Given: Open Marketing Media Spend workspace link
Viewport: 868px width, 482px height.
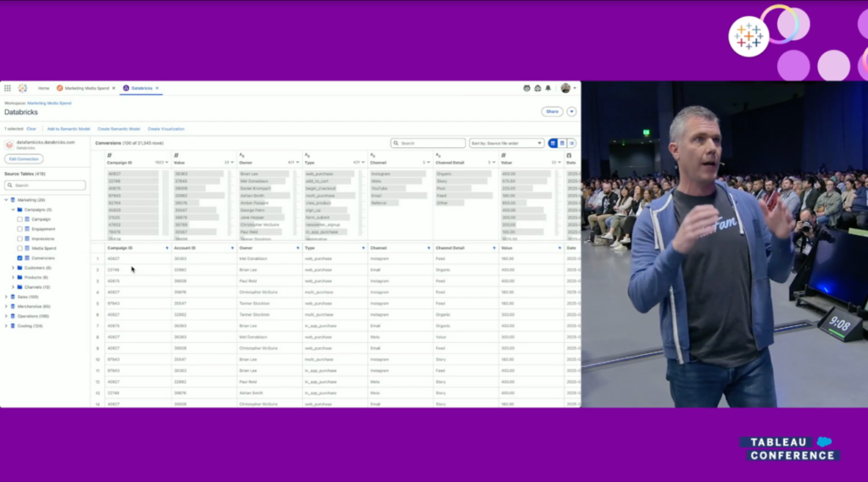Looking at the screenshot, I should tap(49, 103).
